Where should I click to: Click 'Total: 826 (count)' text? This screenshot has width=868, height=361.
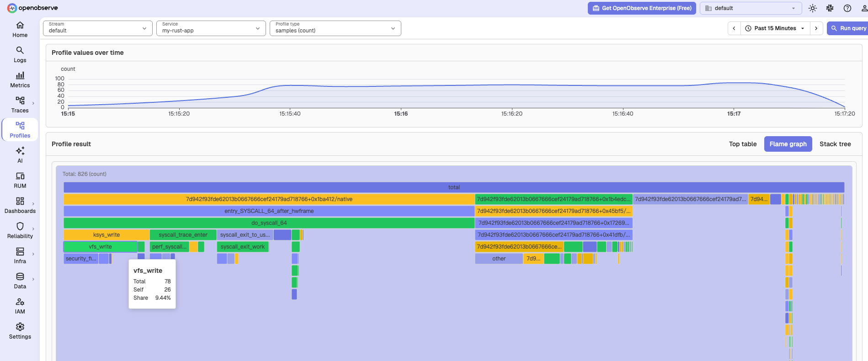(x=85, y=174)
